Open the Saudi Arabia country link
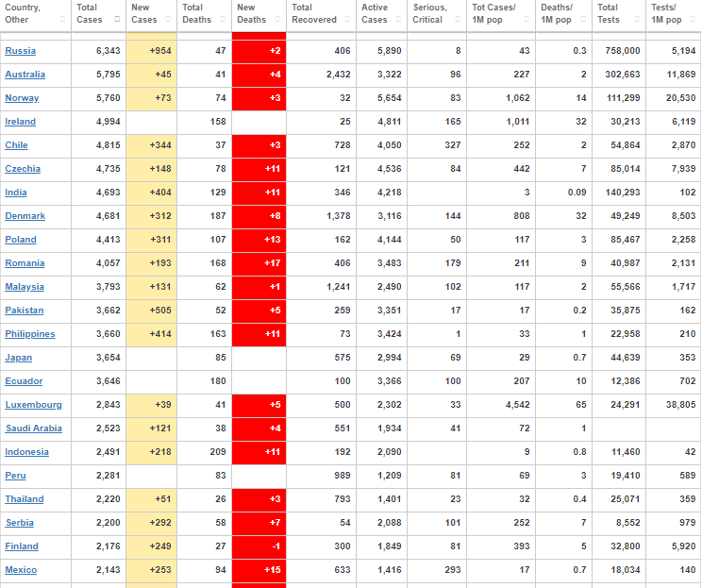 [x=34, y=428]
